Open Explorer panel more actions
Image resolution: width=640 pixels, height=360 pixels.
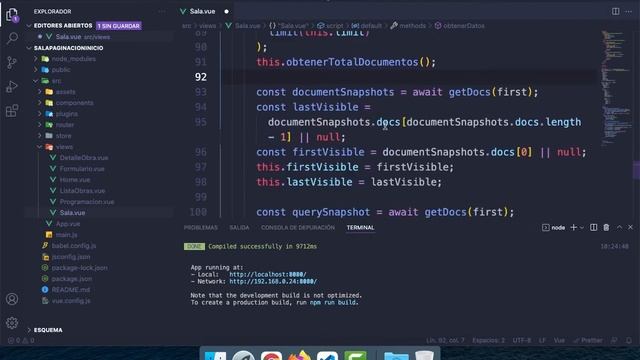coord(162,11)
